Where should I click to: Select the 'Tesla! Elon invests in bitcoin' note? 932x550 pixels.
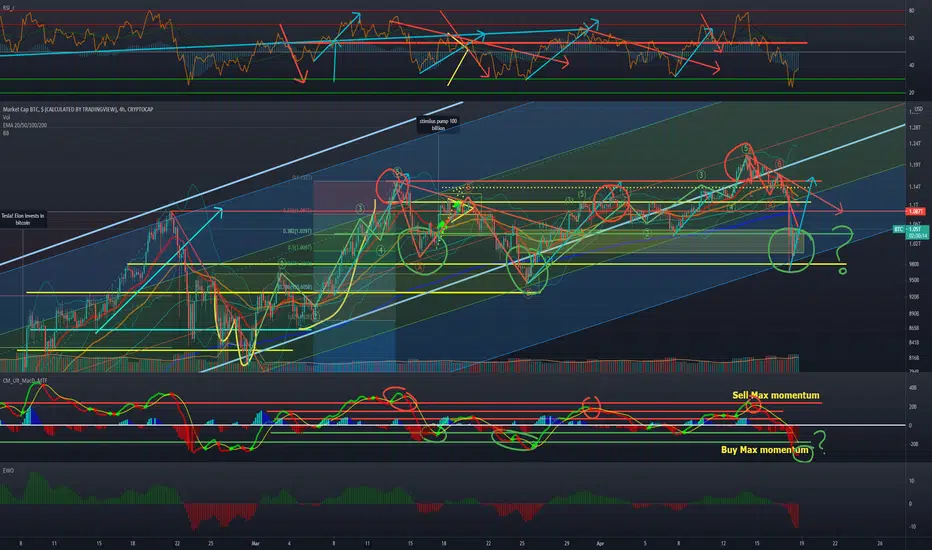tap(23, 219)
